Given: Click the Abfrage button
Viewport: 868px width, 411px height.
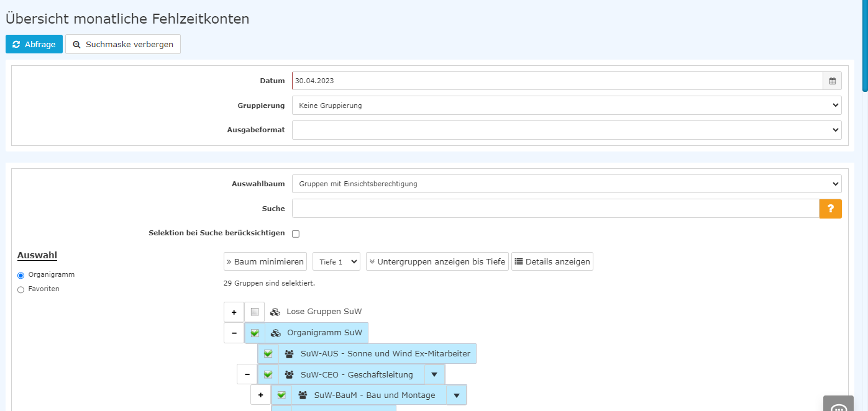Looking at the screenshot, I should coord(34,44).
